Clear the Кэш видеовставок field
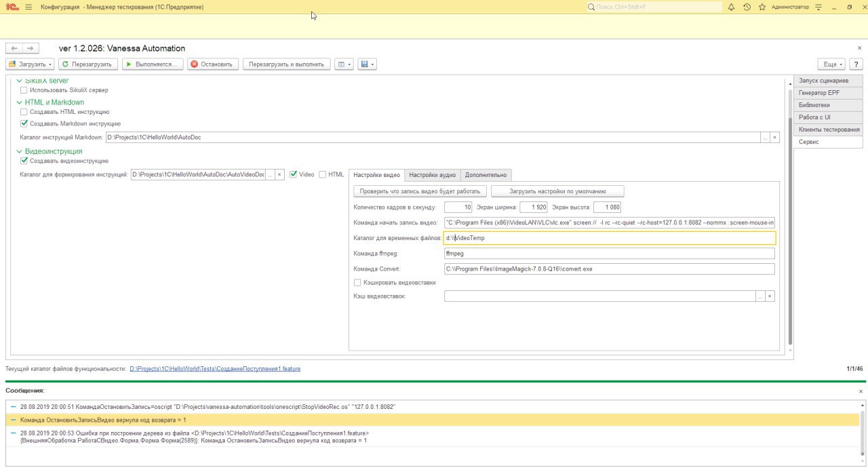 pyautogui.click(x=770, y=296)
